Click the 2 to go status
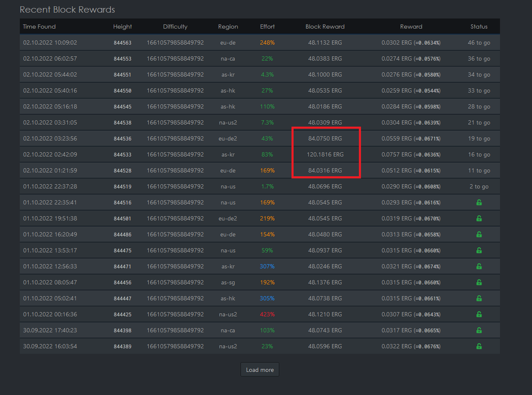This screenshot has width=532, height=395. coord(479,186)
